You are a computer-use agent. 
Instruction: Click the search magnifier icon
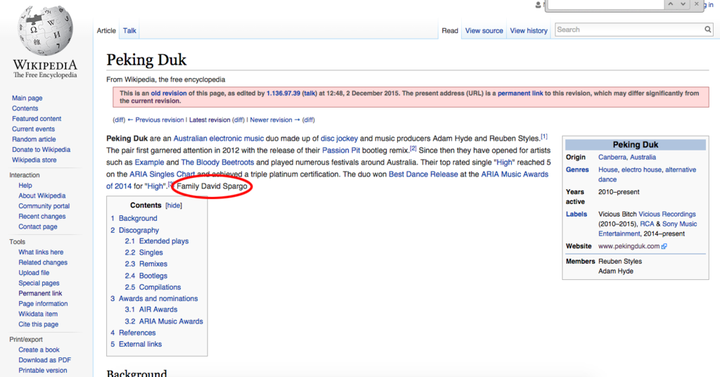708,29
